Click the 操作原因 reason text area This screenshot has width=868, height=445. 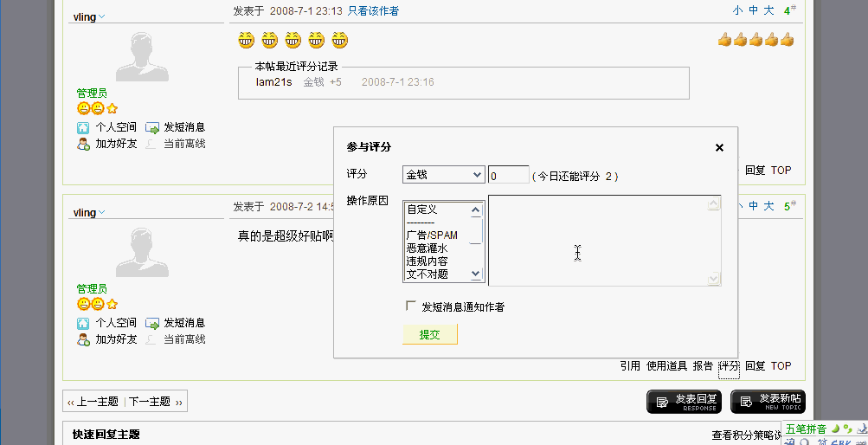pos(598,240)
